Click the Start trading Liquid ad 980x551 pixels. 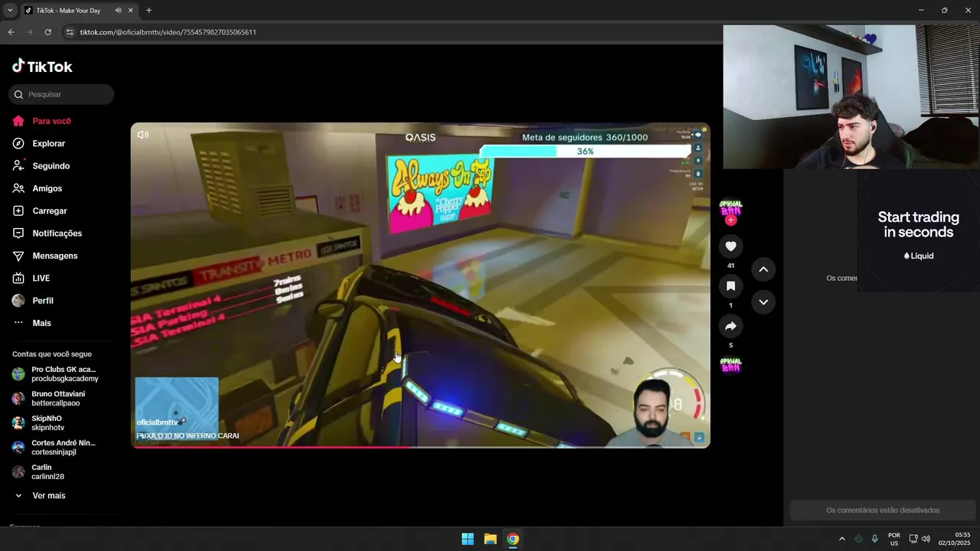918,232
